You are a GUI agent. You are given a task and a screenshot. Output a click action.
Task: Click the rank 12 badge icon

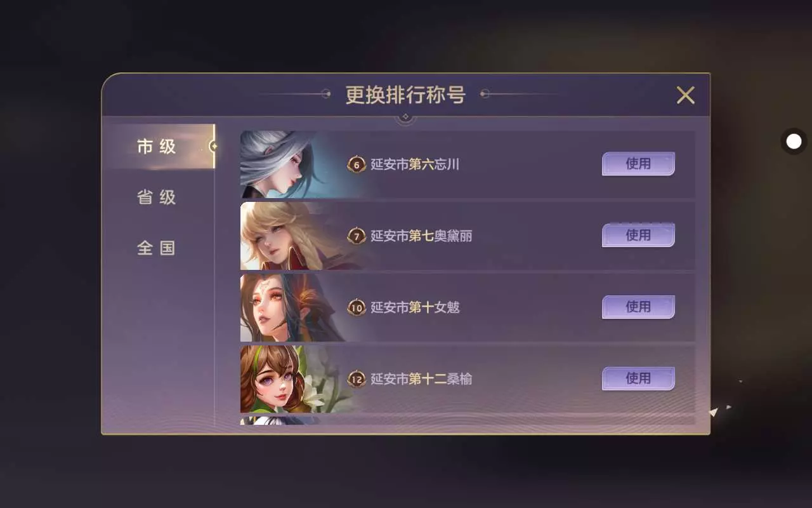point(357,379)
